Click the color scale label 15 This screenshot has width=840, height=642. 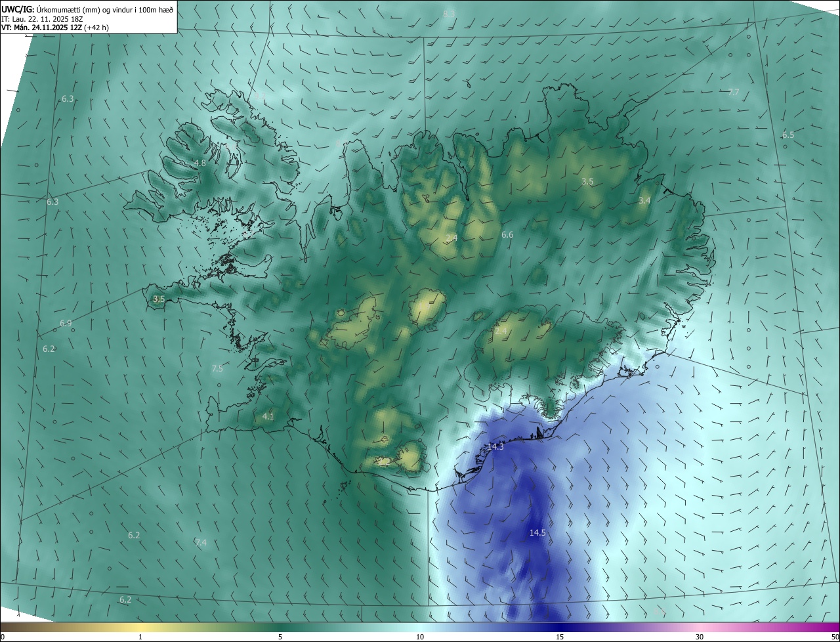560,637
